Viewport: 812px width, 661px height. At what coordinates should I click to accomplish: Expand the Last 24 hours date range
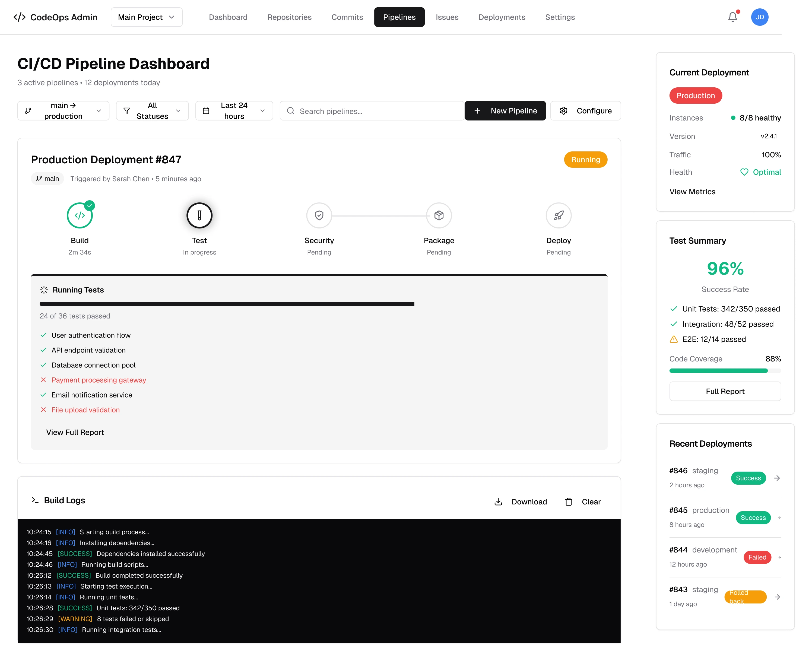click(x=234, y=111)
